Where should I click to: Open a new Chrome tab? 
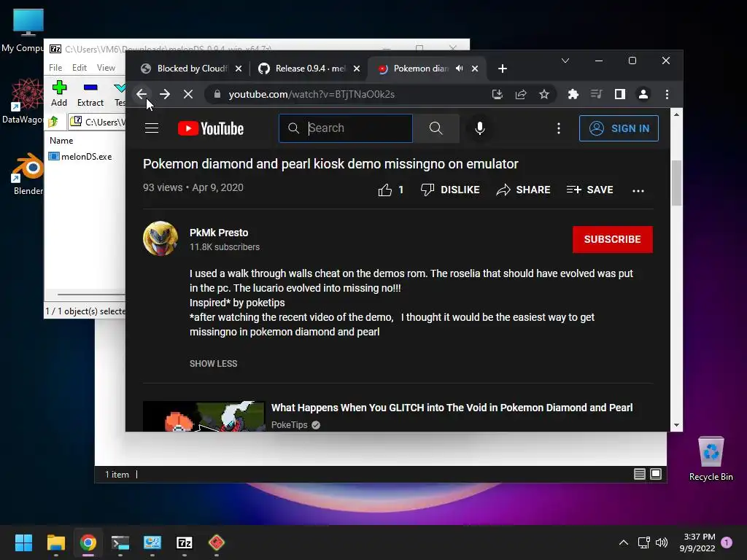(502, 69)
